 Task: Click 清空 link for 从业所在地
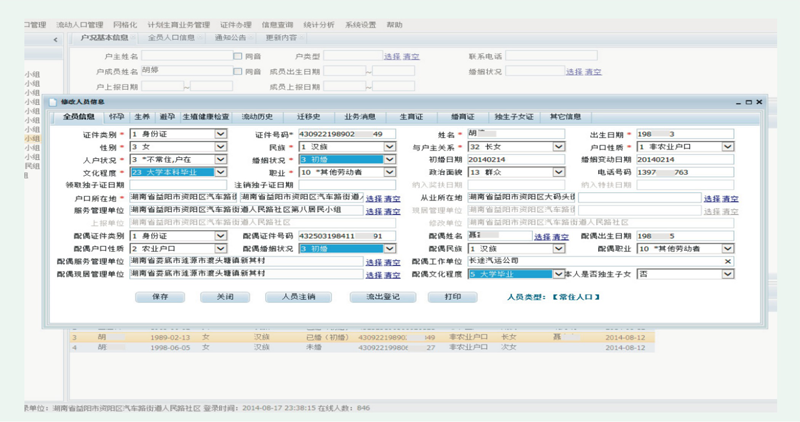tap(731, 198)
